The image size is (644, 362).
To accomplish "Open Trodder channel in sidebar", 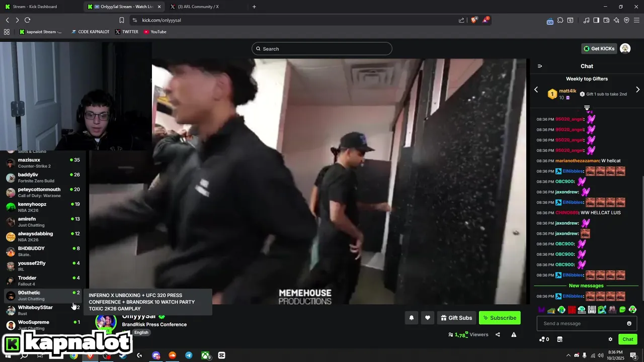I will click(x=43, y=281).
